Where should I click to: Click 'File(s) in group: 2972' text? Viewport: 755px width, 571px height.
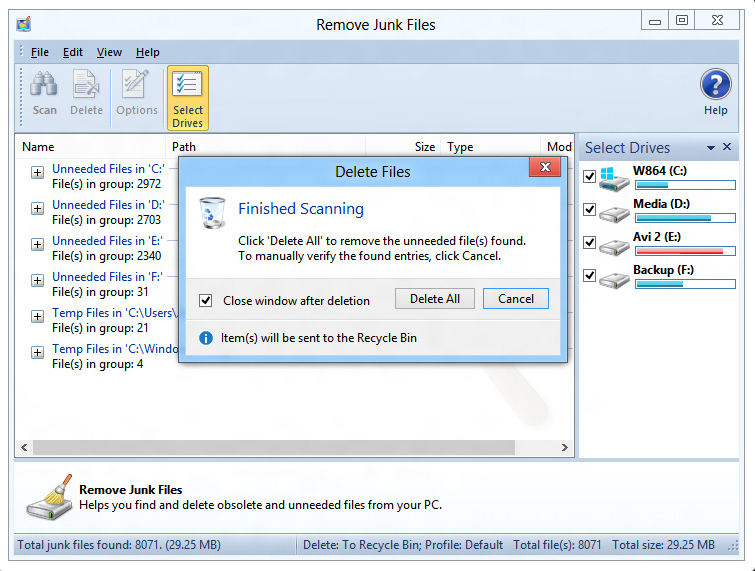coord(106,184)
